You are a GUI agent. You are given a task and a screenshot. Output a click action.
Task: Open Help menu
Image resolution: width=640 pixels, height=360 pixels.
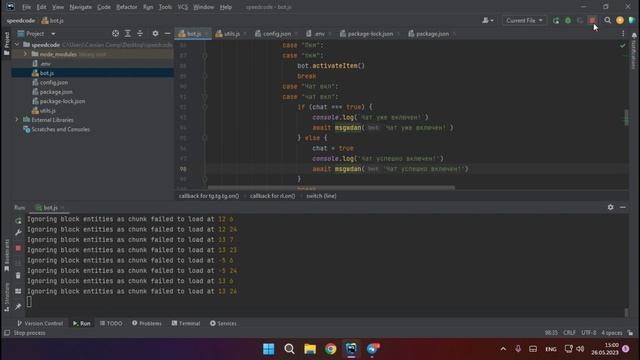click(225, 7)
